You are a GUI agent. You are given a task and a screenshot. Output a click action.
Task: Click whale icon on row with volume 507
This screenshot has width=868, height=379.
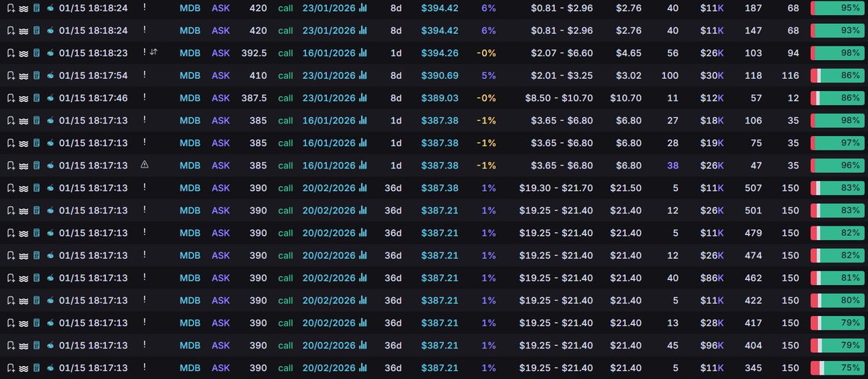50,188
